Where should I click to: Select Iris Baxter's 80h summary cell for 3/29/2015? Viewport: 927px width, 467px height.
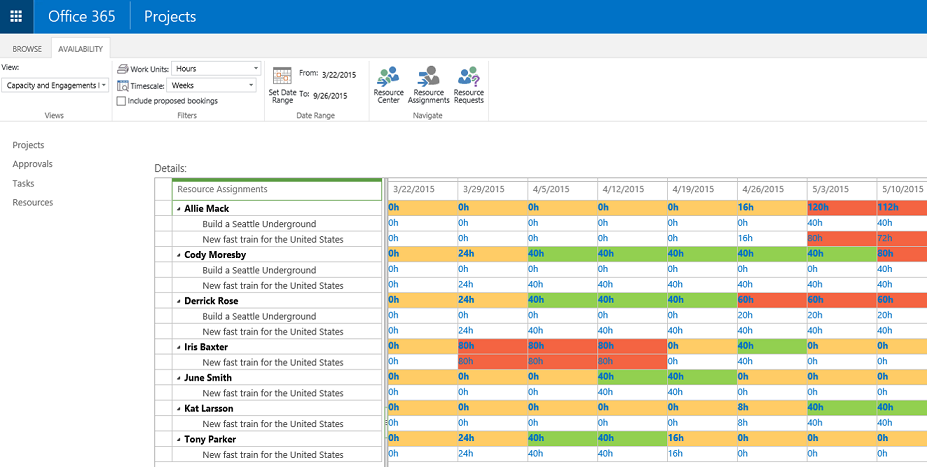(492, 346)
